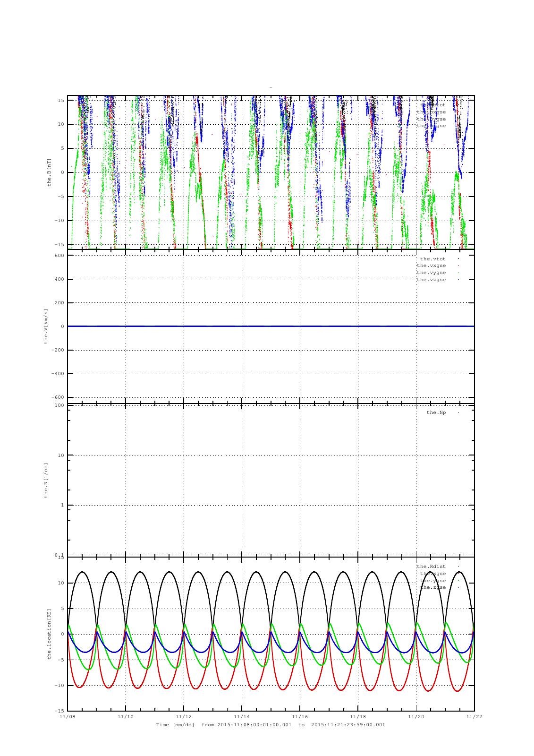Click the Time [mm/dd] x-axis title
This screenshot has height=756, width=534.
coord(176,725)
